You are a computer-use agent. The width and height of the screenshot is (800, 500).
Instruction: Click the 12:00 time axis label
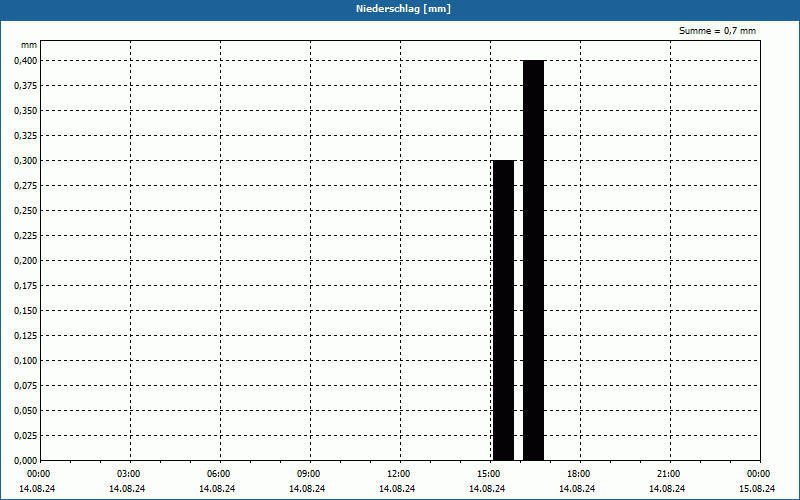398,474
